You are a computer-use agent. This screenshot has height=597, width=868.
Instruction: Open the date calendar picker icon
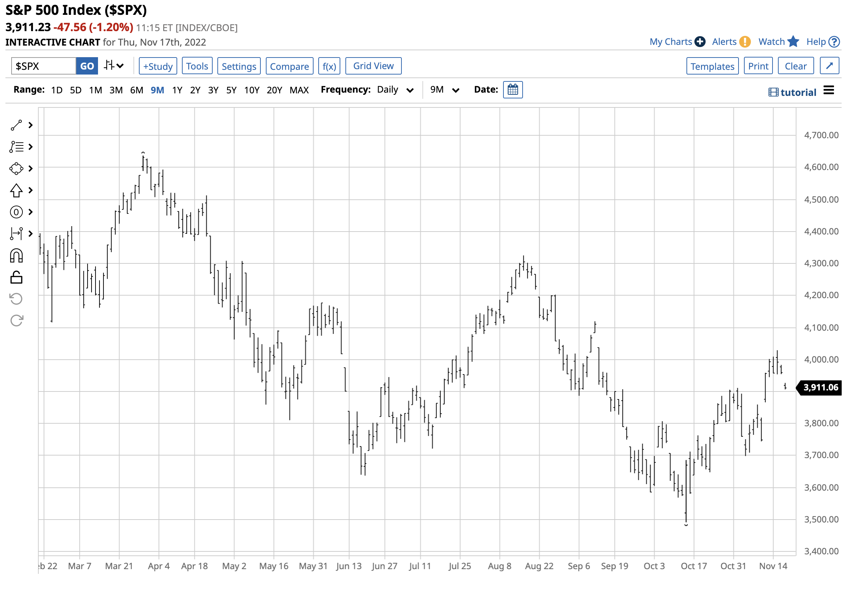pyautogui.click(x=512, y=90)
